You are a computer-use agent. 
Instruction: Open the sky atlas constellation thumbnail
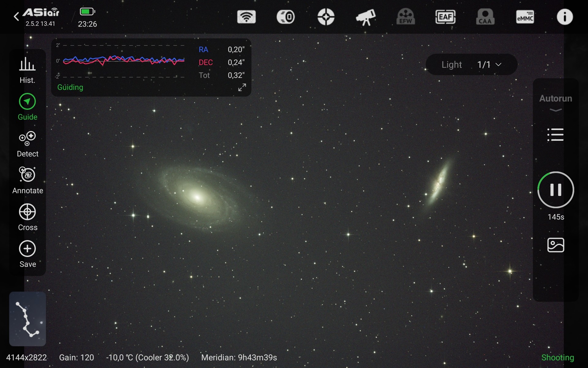(x=28, y=319)
